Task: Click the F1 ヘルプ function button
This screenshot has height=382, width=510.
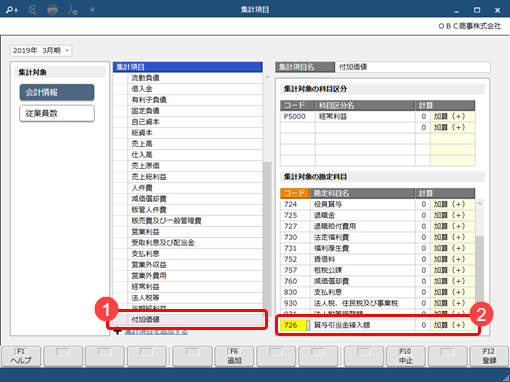Action: (21, 356)
